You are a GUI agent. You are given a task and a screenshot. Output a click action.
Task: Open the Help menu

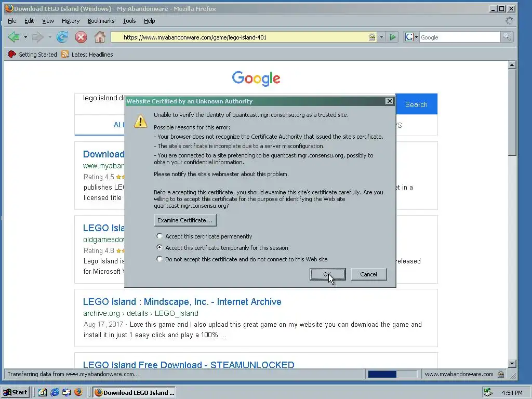[x=149, y=21]
